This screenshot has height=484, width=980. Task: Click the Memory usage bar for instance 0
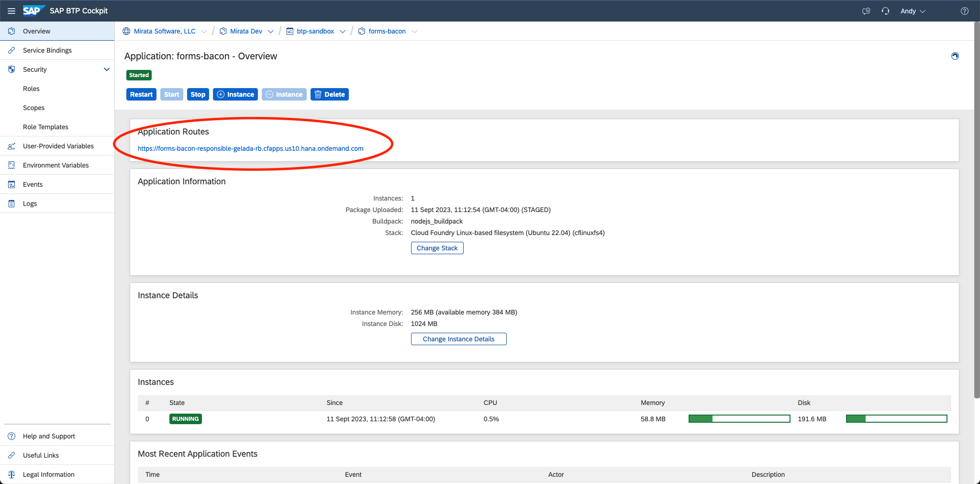click(x=739, y=419)
